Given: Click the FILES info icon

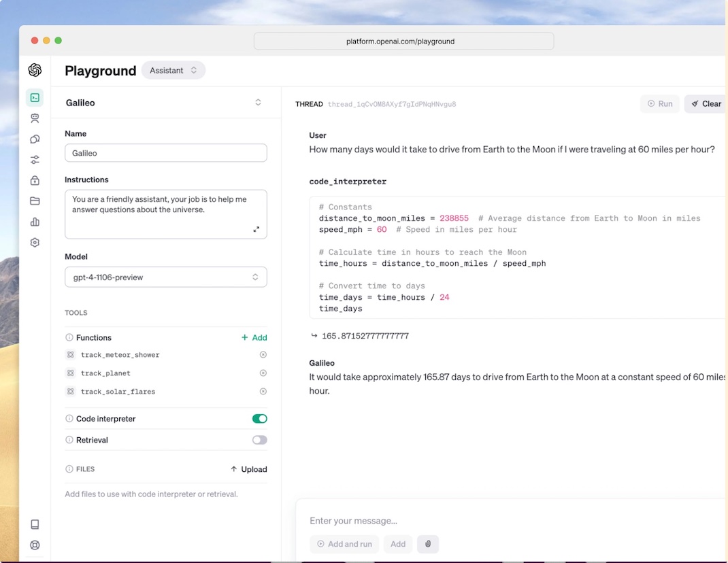Looking at the screenshot, I should [x=69, y=468].
